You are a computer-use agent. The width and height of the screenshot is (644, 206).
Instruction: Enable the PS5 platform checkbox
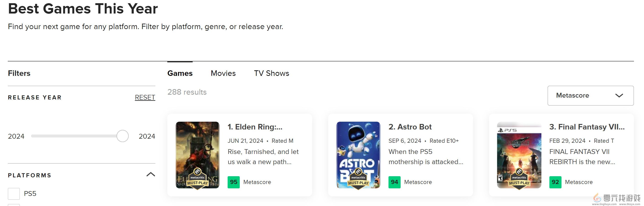click(14, 194)
